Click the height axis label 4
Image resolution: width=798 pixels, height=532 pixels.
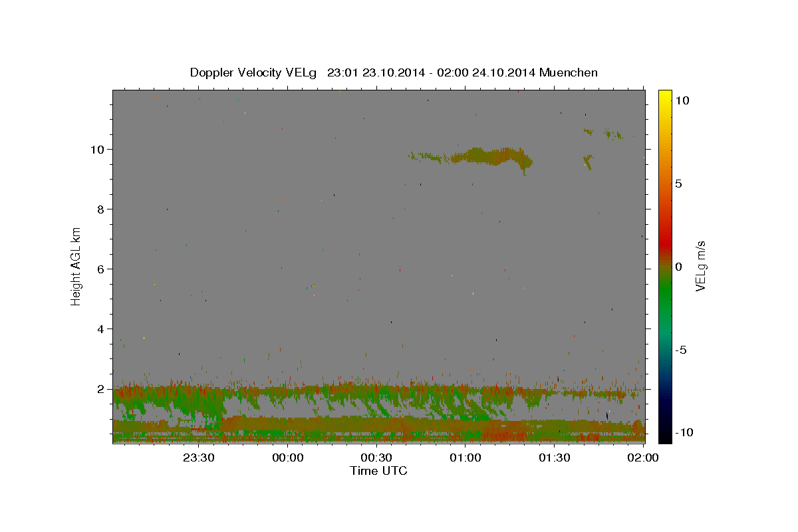point(102,329)
